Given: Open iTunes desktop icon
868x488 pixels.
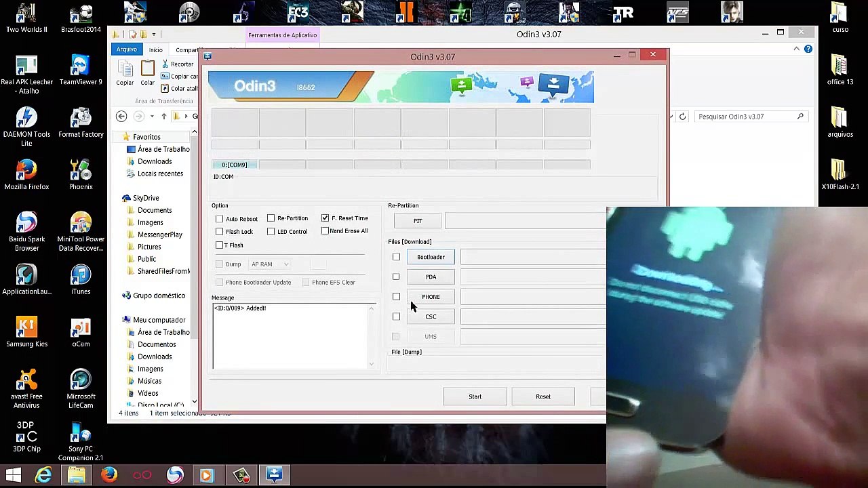Looking at the screenshot, I should click(x=81, y=280).
